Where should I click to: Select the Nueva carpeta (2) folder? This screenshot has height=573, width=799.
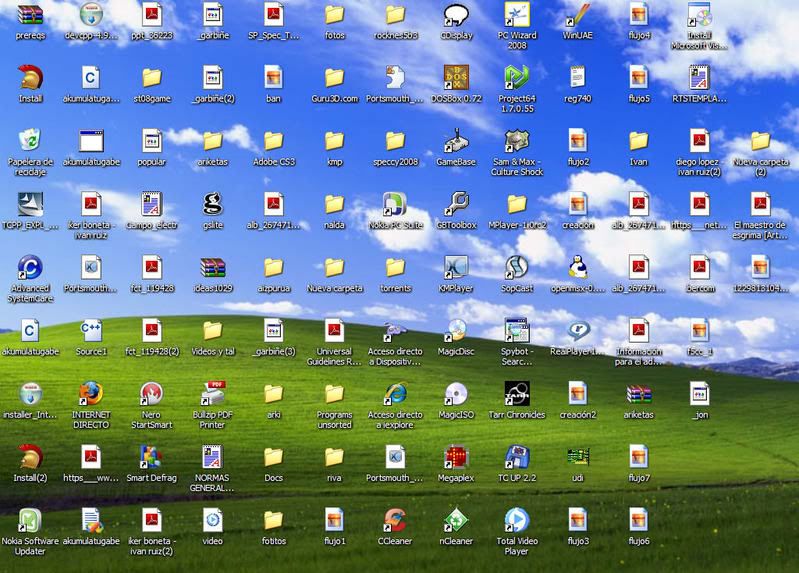click(760, 141)
